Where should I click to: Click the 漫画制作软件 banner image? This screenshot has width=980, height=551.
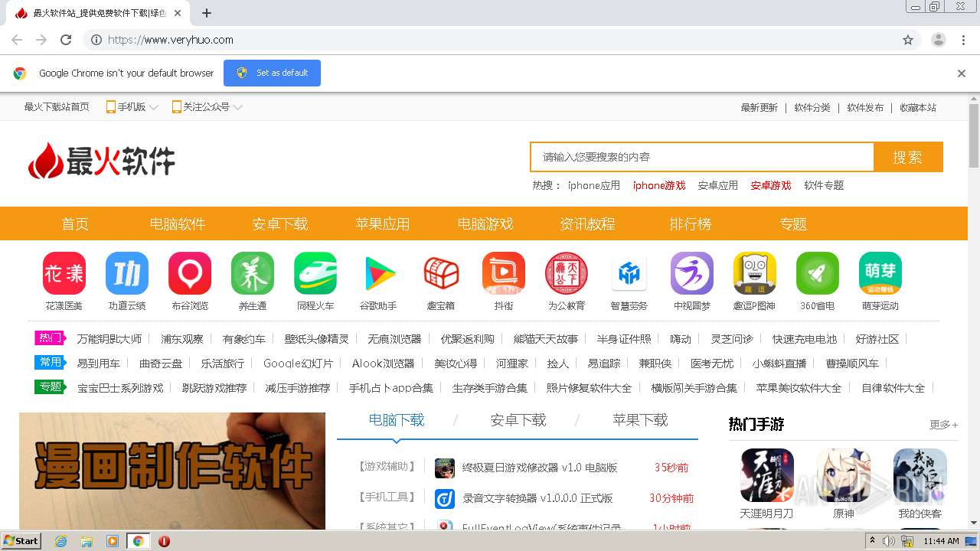click(172, 471)
